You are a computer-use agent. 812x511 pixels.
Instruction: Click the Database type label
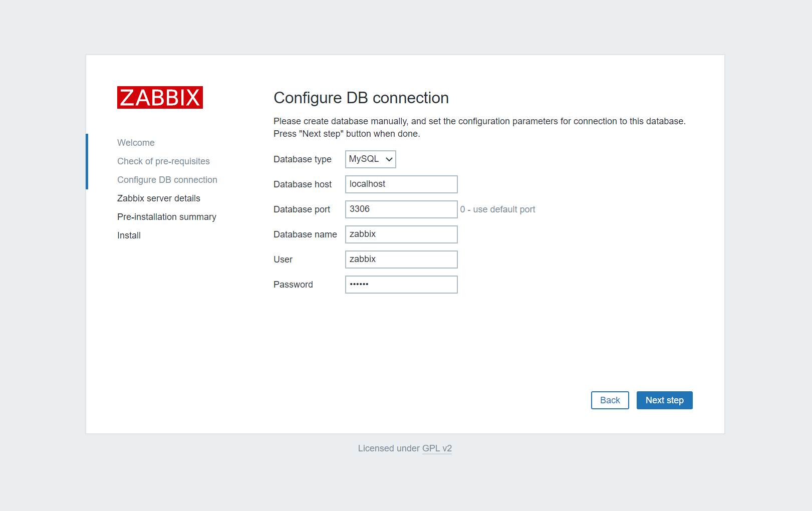click(303, 159)
